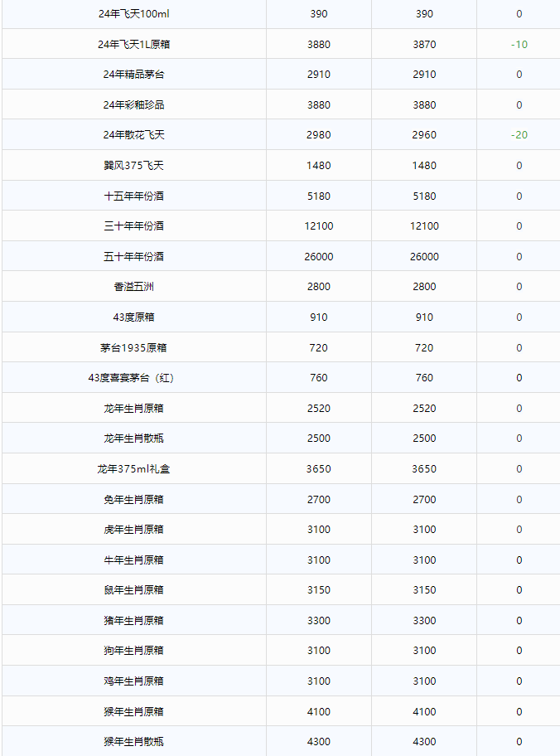Viewport: 560px width, 756px height.
Task: Click the 猪年生肖原箱 row label
Action: pyautogui.click(x=133, y=621)
